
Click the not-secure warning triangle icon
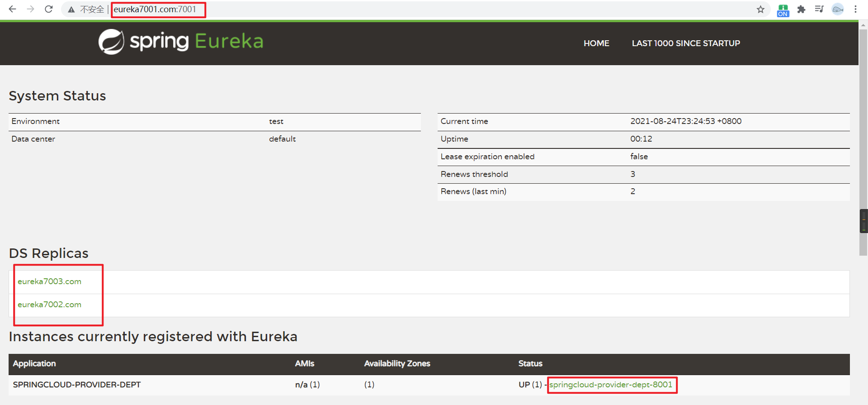(x=71, y=10)
